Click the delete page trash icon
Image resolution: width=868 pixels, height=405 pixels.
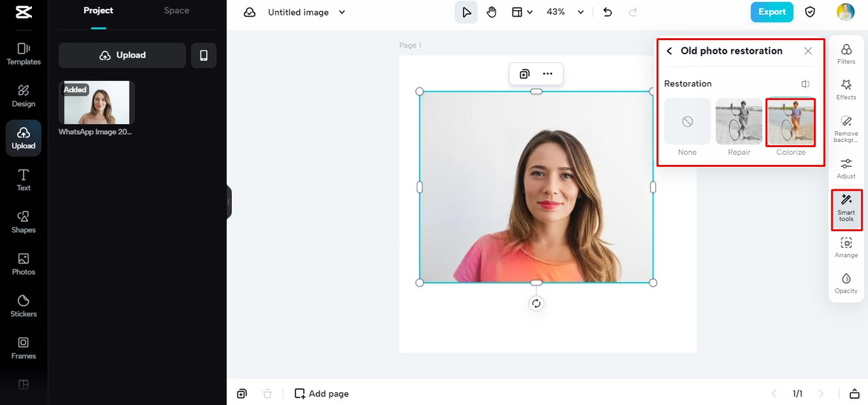pos(268,393)
